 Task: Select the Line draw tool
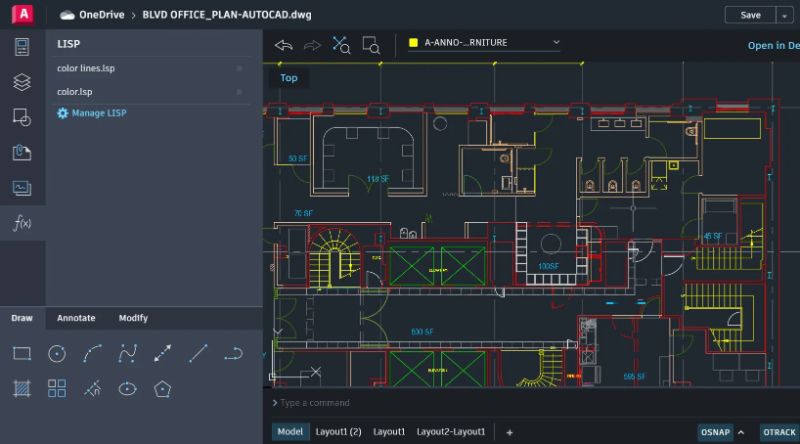point(198,353)
